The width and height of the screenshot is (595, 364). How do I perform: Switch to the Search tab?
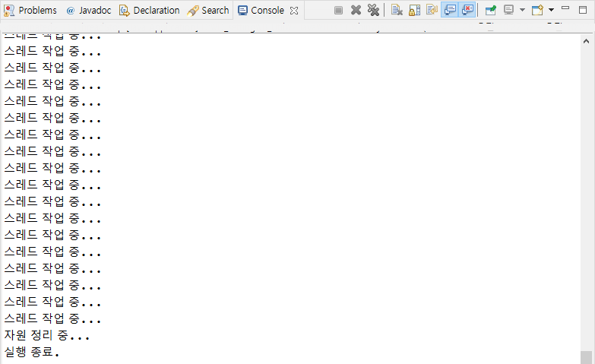pyautogui.click(x=208, y=10)
